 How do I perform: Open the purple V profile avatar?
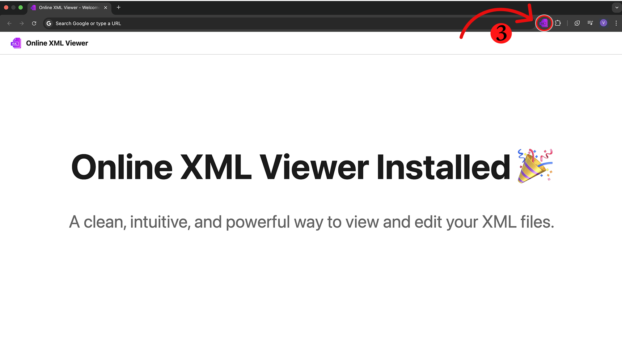[603, 23]
